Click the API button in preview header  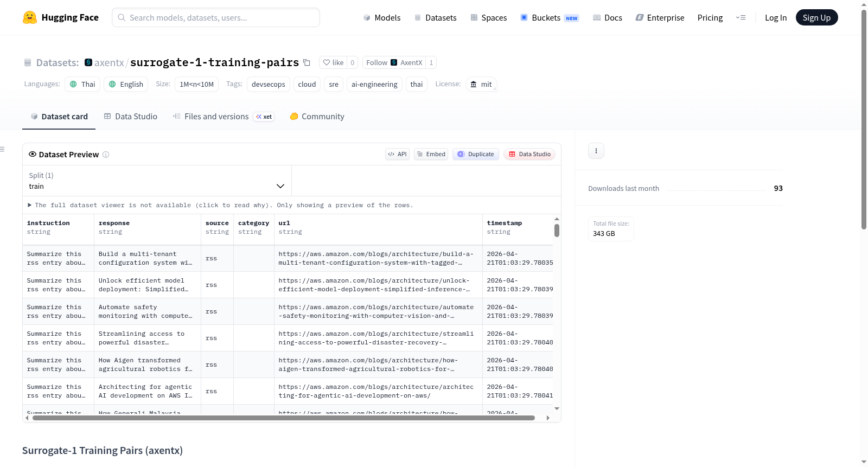click(x=397, y=154)
